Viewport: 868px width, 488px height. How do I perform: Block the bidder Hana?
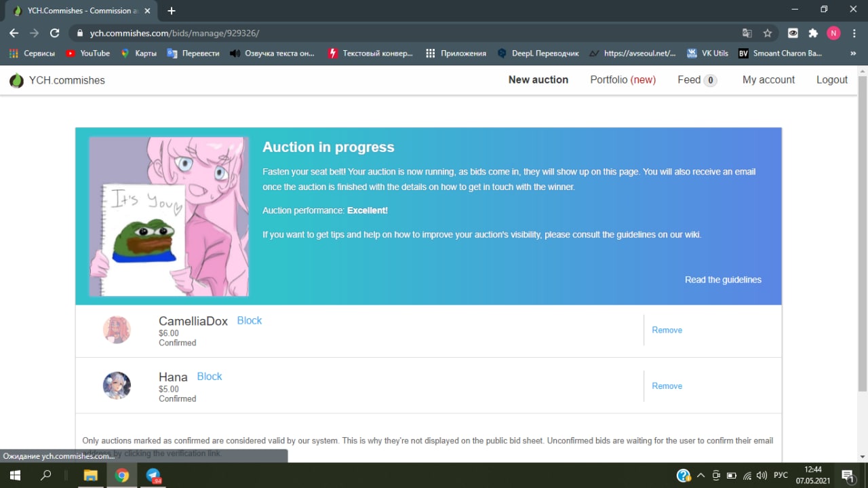point(210,376)
